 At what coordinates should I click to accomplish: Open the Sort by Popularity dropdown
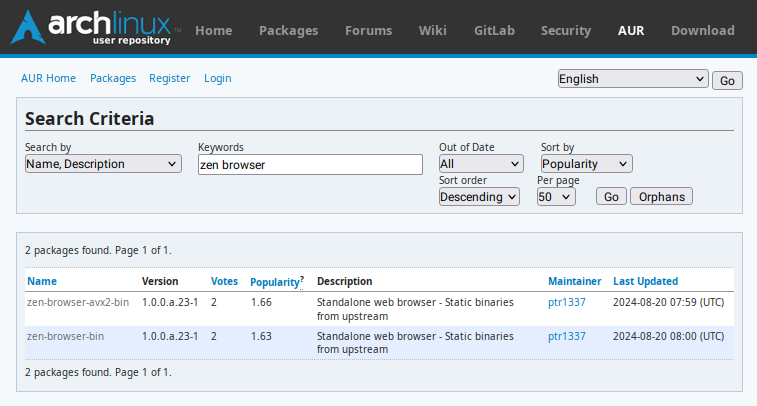click(x=587, y=164)
